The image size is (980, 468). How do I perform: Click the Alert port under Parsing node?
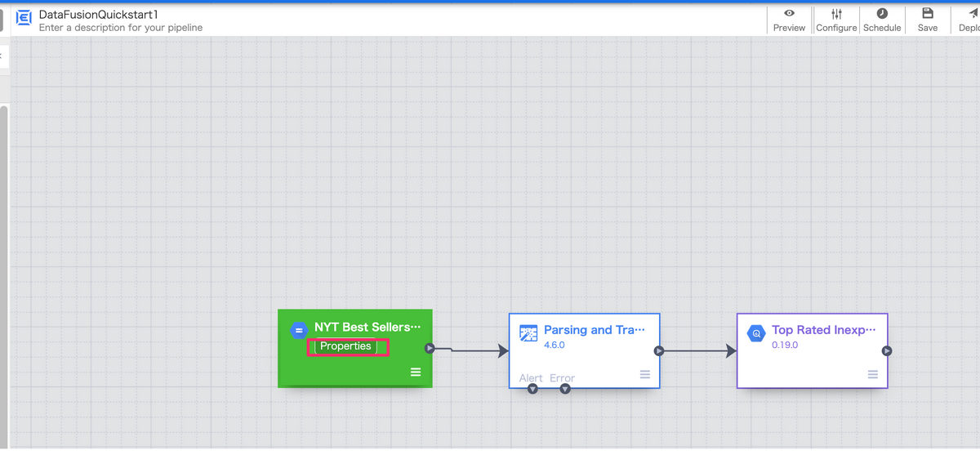(x=532, y=389)
